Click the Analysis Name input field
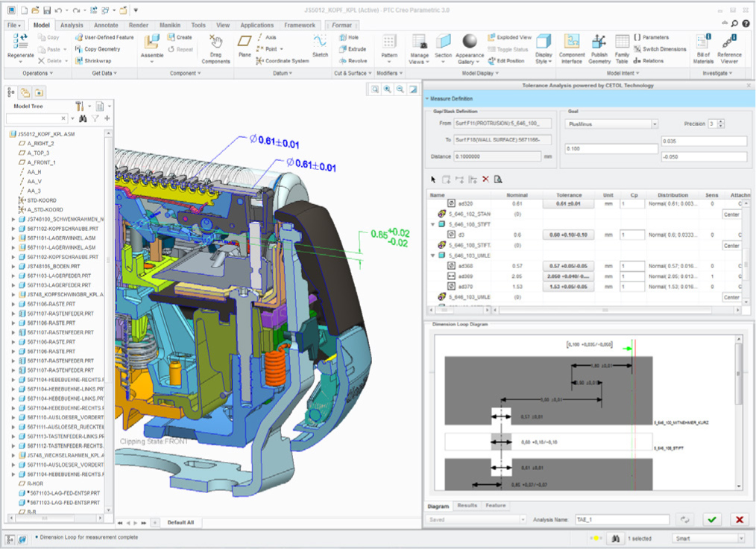756x549 pixels. pos(621,519)
